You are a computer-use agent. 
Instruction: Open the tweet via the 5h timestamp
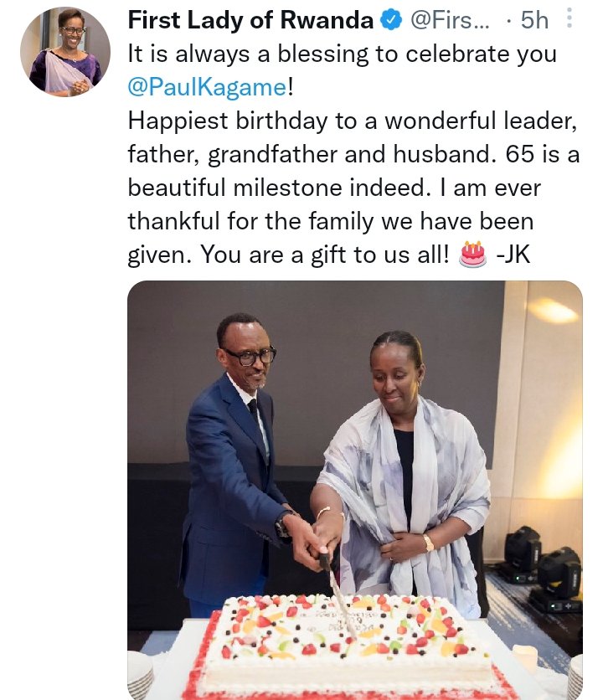click(534, 20)
